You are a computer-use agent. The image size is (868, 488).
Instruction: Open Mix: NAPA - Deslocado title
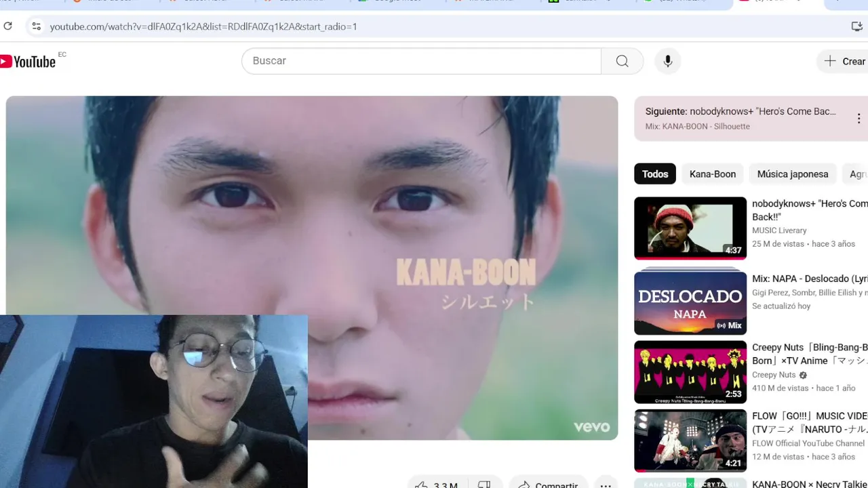click(810, 279)
